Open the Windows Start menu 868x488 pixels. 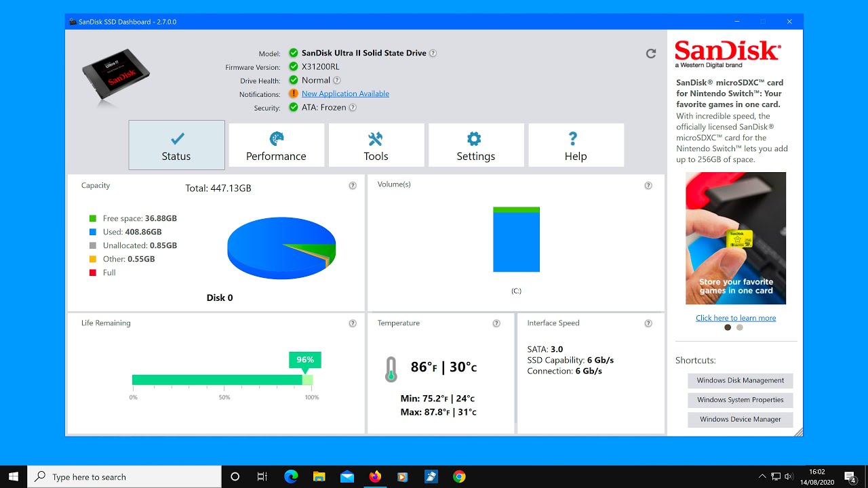pyautogui.click(x=14, y=476)
